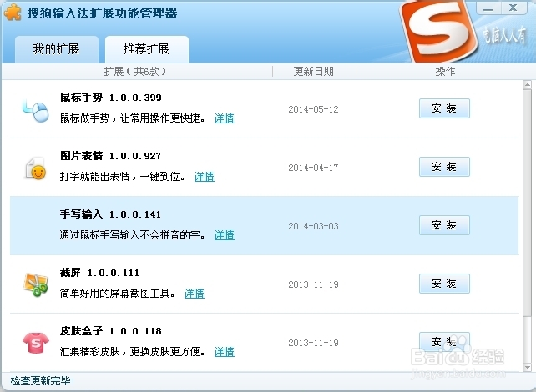Click description 鼠标做手势，让常用操作更快捷。
The image size is (536, 392).
(x=133, y=118)
